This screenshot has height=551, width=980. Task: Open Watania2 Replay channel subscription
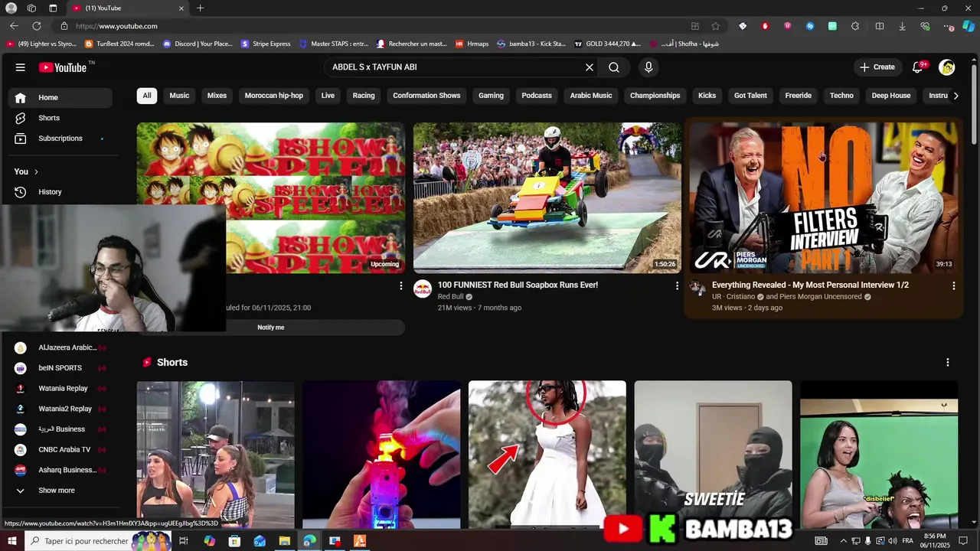point(60,409)
